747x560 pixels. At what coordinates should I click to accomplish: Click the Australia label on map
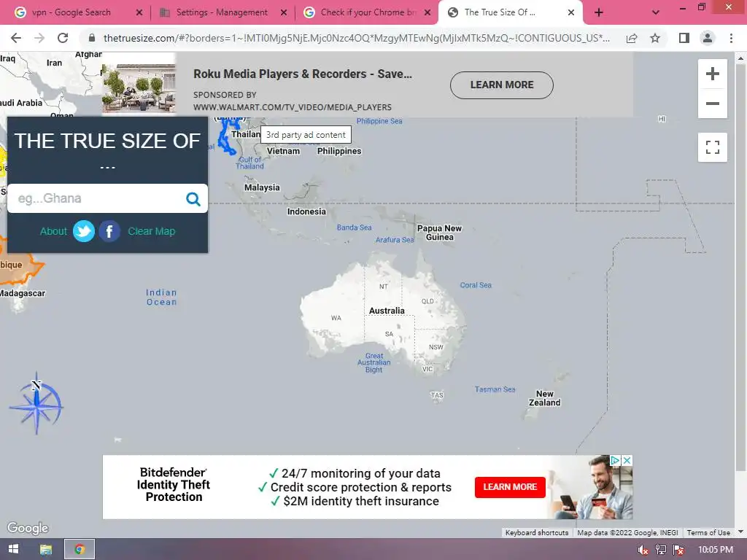click(x=387, y=311)
